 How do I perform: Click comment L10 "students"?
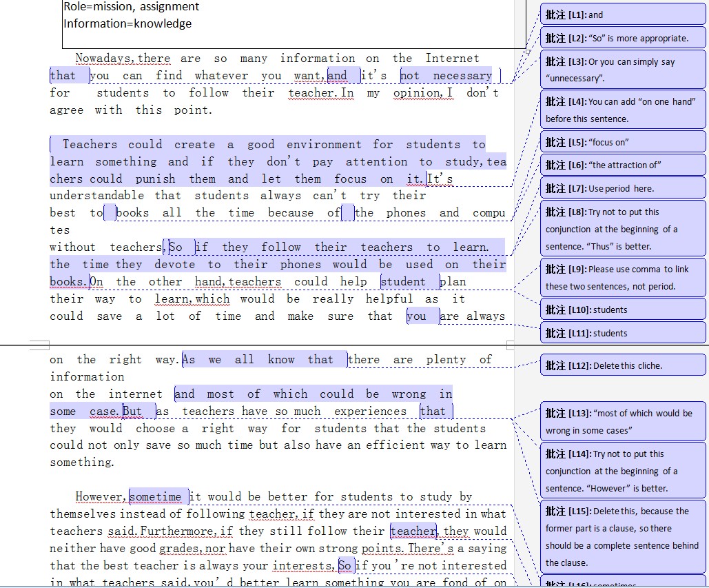coord(623,310)
